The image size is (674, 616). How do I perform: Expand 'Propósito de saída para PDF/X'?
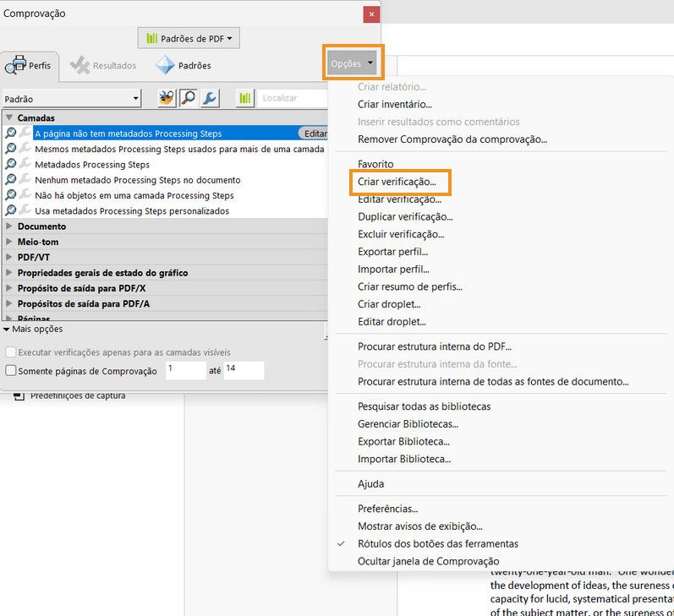[9, 288]
